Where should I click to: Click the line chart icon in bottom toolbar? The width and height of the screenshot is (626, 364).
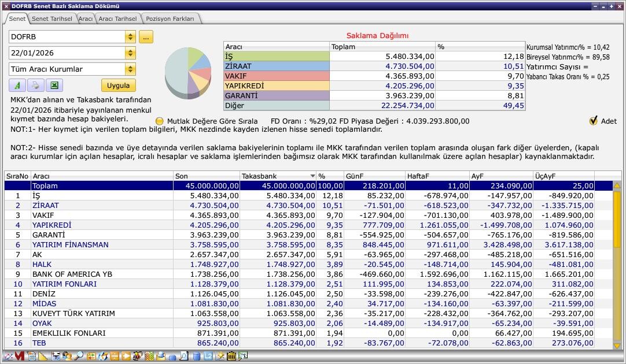[x=8, y=356]
